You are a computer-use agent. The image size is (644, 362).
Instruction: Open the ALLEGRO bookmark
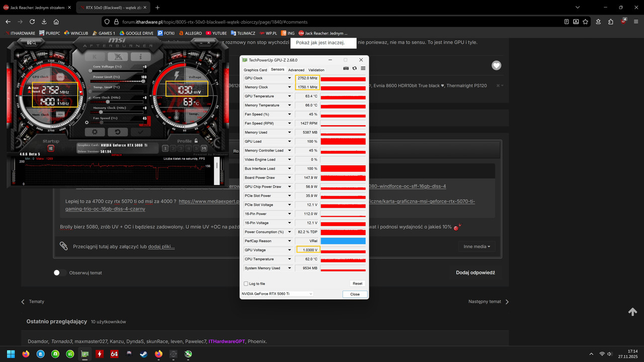pos(190,33)
